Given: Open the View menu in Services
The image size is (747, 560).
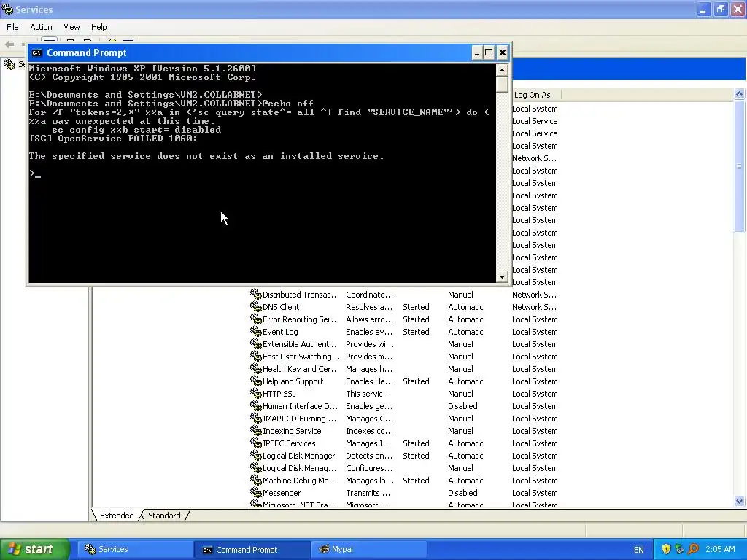Looking at the screenshot, I should [71, 27].
